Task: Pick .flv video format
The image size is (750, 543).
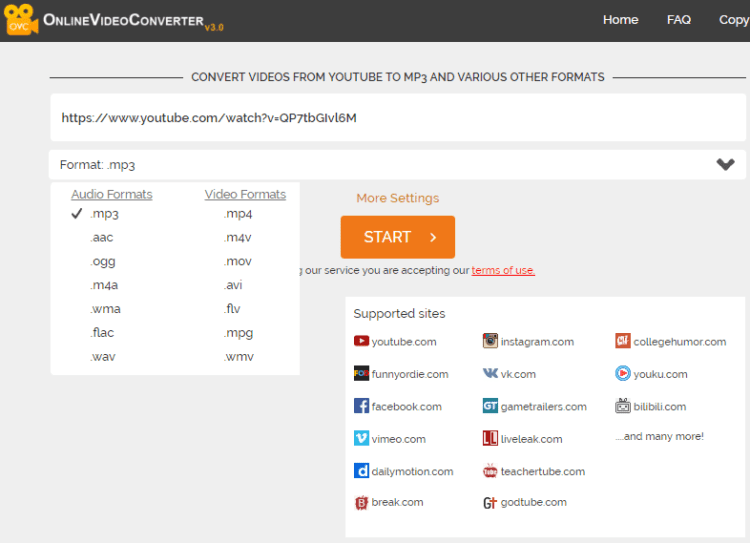Action: click(232, 309)
